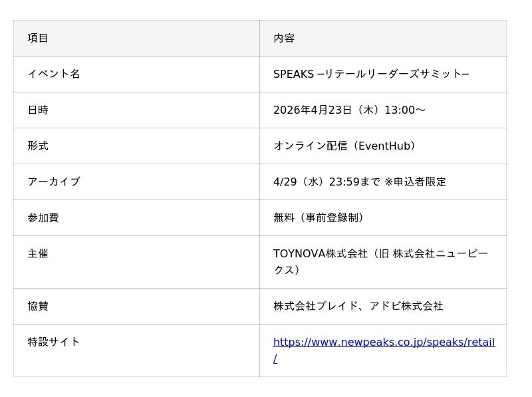
Task: Select the 主催 row label
Action: click(x=38, y=253)
